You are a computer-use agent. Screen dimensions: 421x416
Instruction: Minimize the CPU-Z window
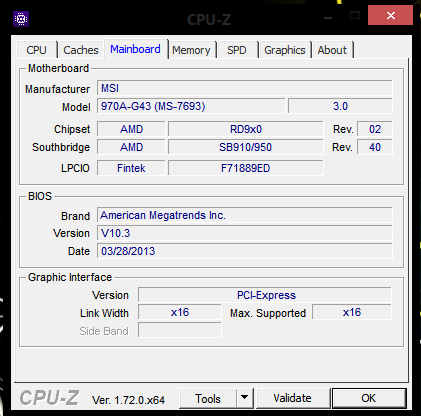pos(328,17)
